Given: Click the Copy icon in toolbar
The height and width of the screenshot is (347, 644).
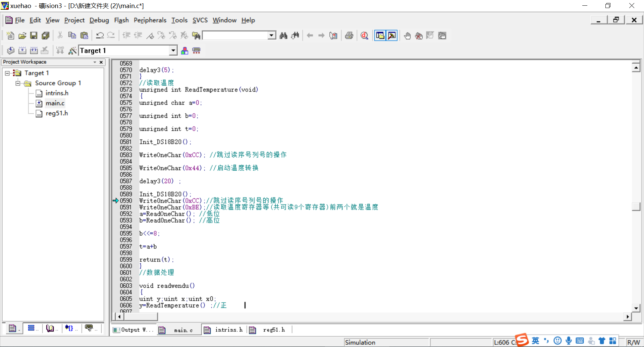Looking at the screenshot, I should [x=72, y=36].
